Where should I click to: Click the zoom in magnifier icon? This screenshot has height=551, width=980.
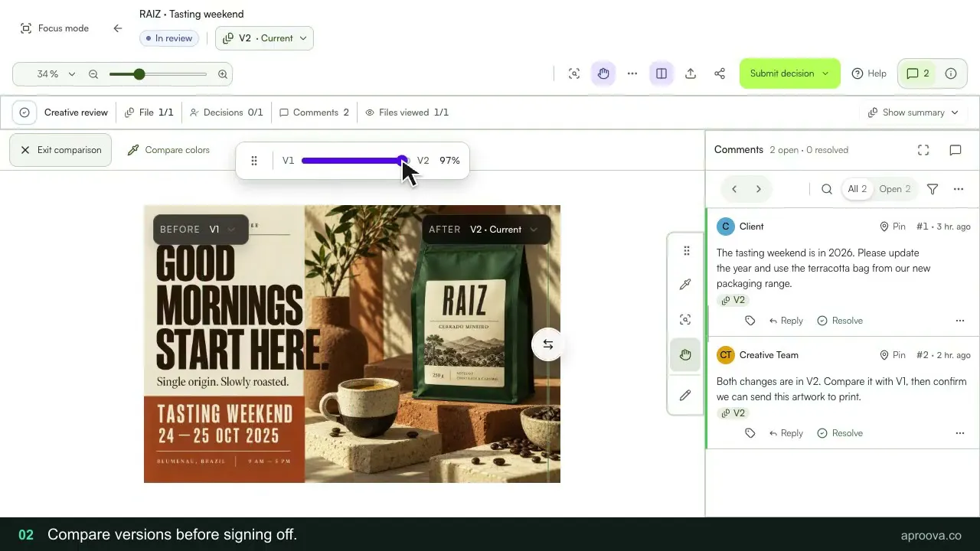pos(223,74)
